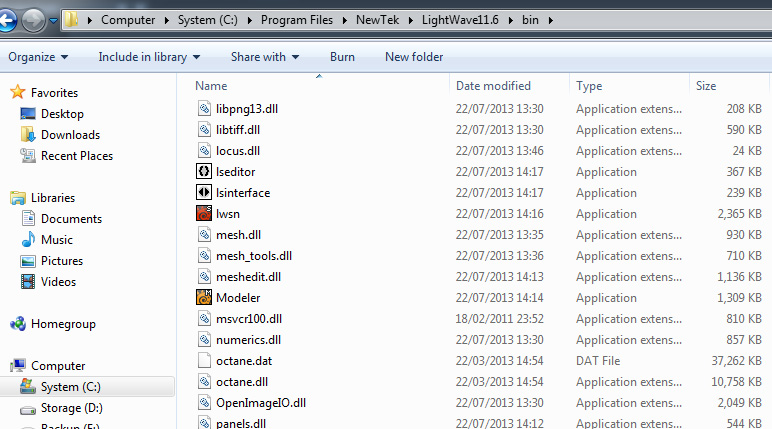Expand the arrow after NewTek in address bar
Image resolution: width=772 pixels, height=429 pixels.
[x=411, y=20]
